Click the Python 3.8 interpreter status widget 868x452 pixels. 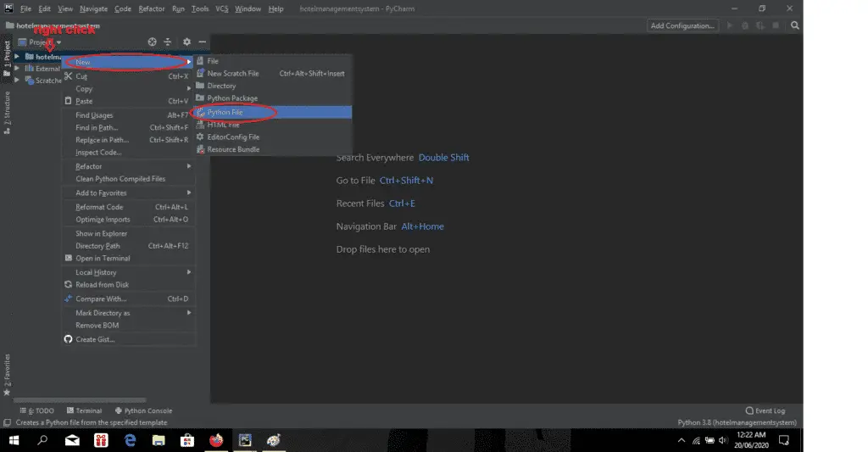pyautogui.click(x=737, y=422)
